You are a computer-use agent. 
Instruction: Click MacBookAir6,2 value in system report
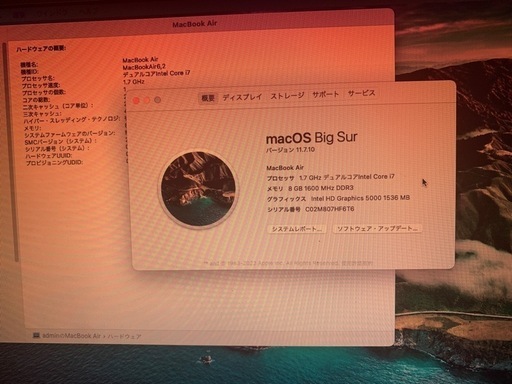144,67
